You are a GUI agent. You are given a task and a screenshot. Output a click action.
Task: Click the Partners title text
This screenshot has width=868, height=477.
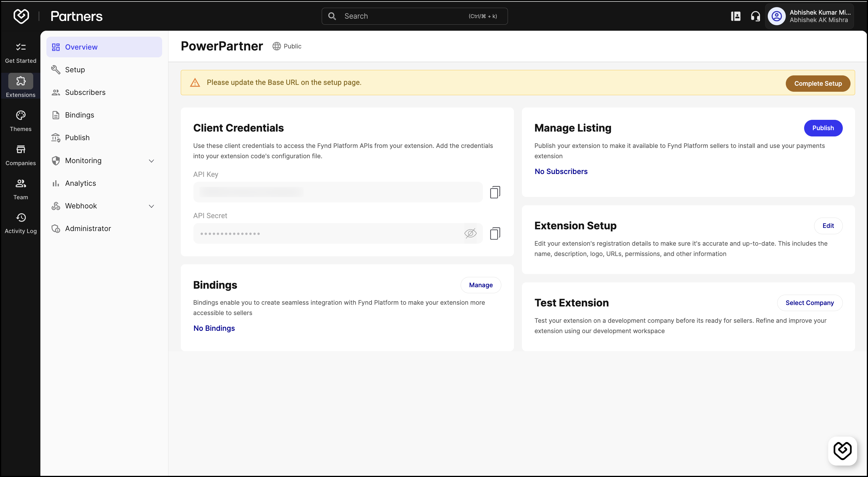(x=76, y=16)
